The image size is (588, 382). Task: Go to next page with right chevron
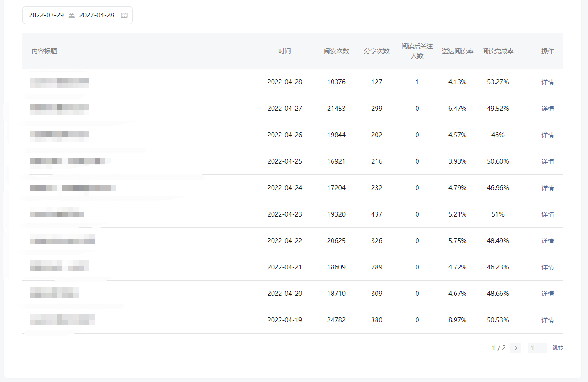pos(516,348)
